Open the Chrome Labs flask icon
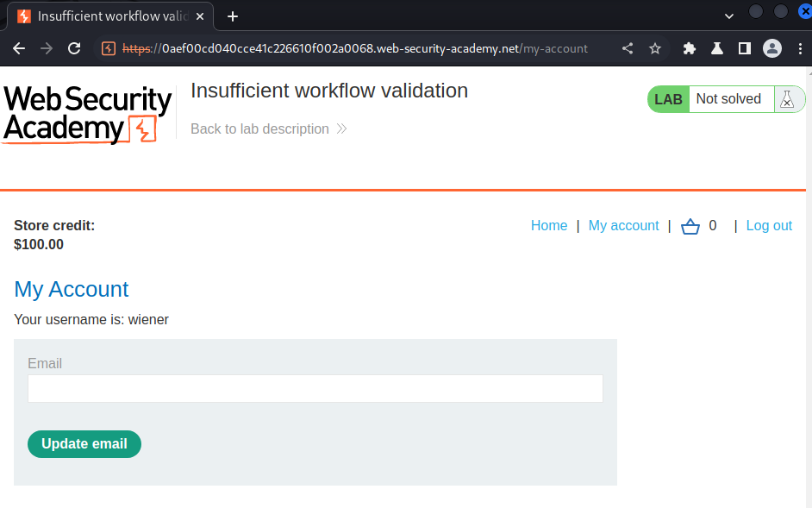Viewport: 812px width, 508px height. pyautogui.click(x=716, y=48)
